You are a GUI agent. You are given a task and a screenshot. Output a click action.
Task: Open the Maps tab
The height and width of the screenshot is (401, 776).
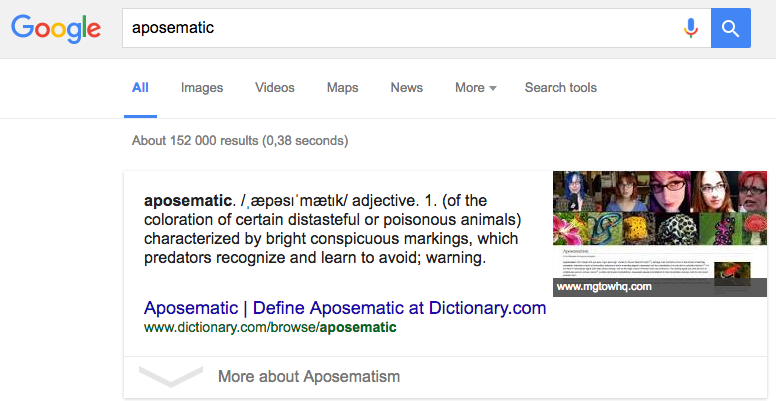342,88
